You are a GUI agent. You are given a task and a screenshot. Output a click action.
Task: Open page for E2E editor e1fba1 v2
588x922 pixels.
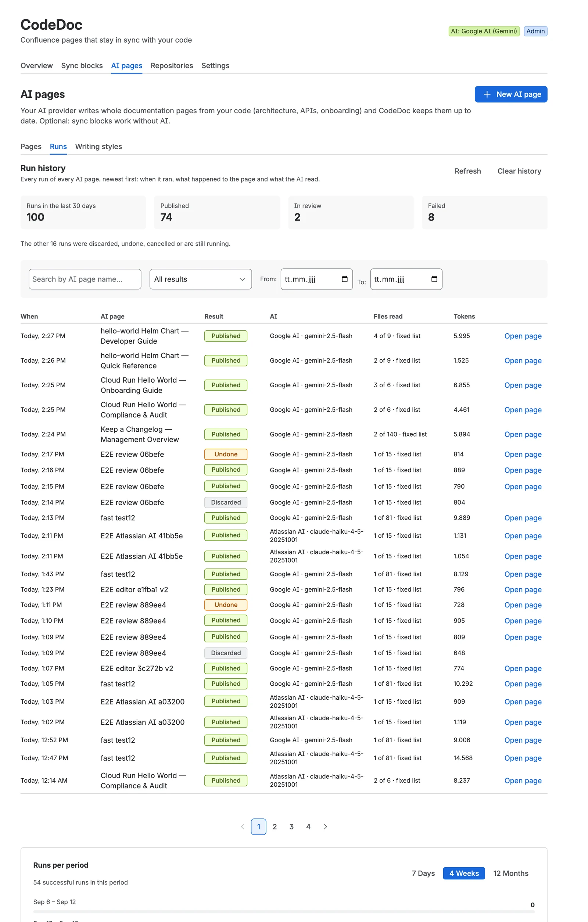523,590
